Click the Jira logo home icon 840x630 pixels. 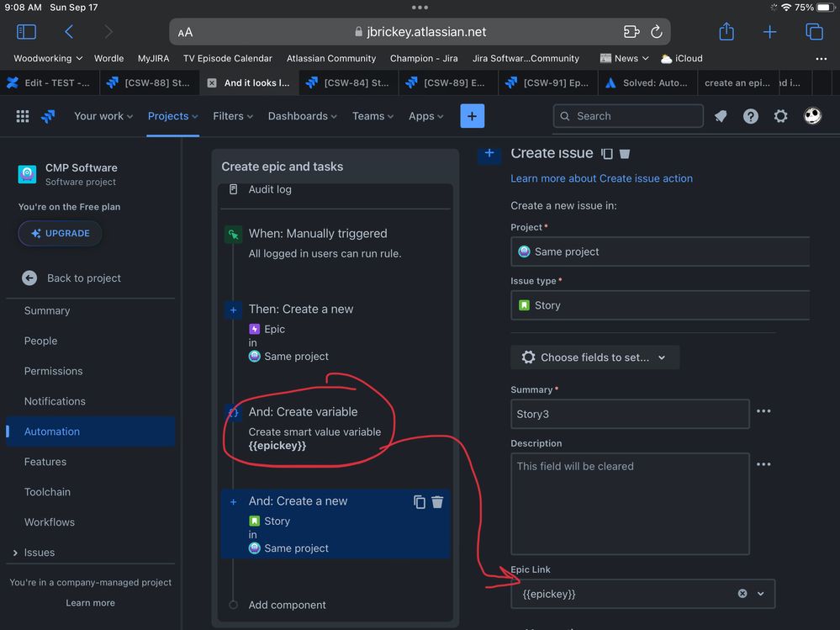click(48, 116)
